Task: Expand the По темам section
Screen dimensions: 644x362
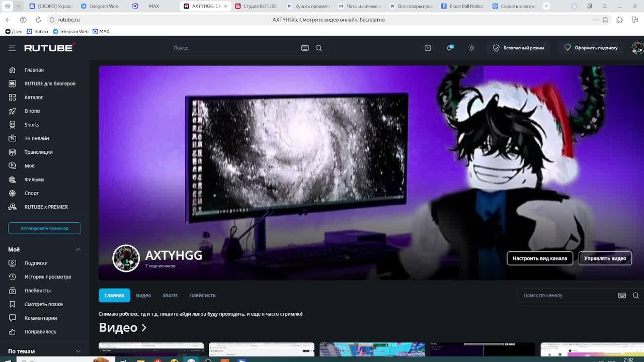Action: (x=78, y=351)
